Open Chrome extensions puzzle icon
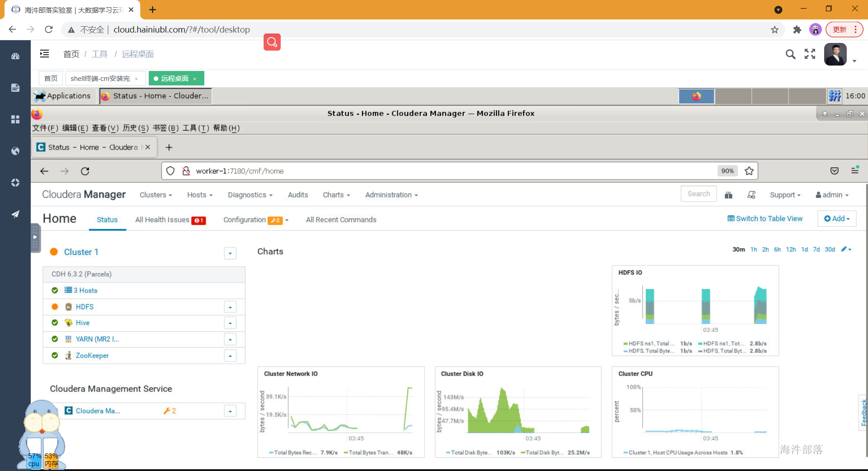The height and width of the screenshot is (471, 868). tap(797, 30)
